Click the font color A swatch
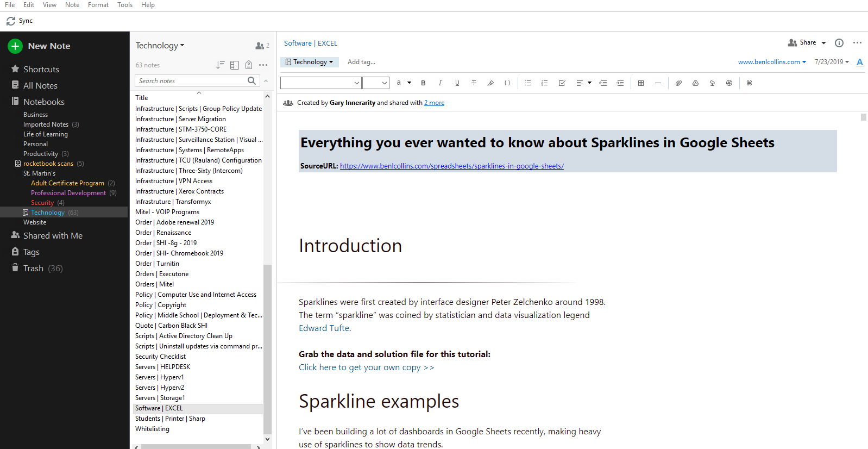 click(860, 62)
